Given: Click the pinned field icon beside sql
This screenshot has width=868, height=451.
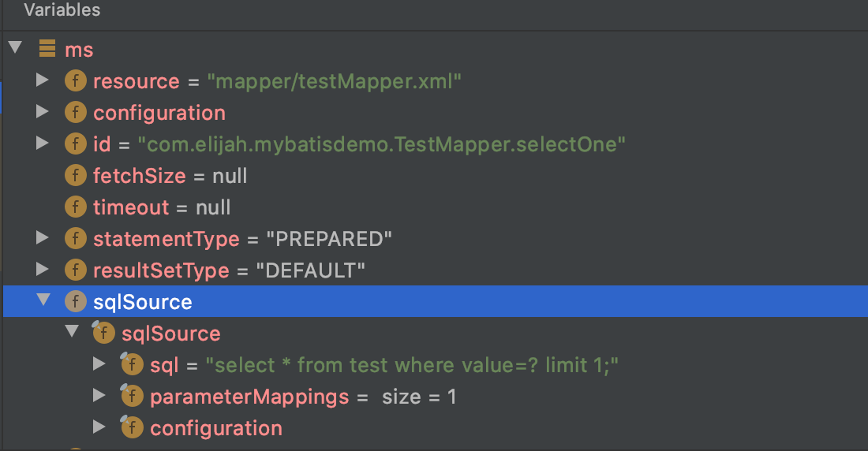Looking at the screenshot, I should 131,365.
